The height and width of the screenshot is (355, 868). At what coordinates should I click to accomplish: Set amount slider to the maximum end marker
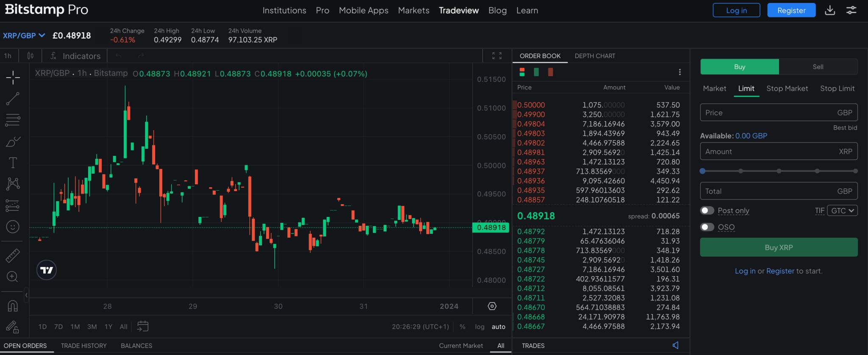coord(855,171)
